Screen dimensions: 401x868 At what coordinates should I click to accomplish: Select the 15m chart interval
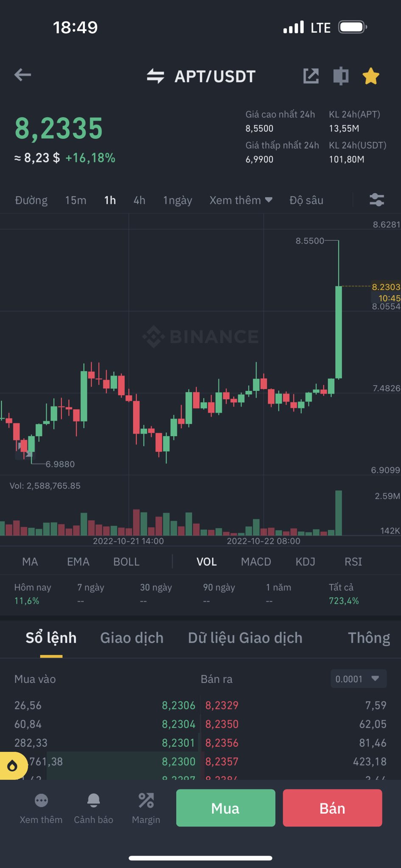(x=76, y=200)
